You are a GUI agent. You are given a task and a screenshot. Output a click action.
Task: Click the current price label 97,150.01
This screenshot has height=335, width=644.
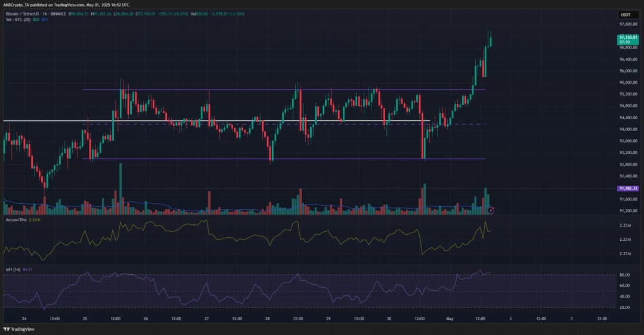point(628,38)
